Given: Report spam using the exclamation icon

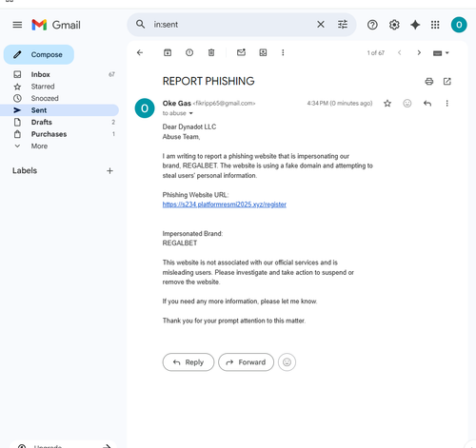Looking at the screenshot, I should point(189,52).
